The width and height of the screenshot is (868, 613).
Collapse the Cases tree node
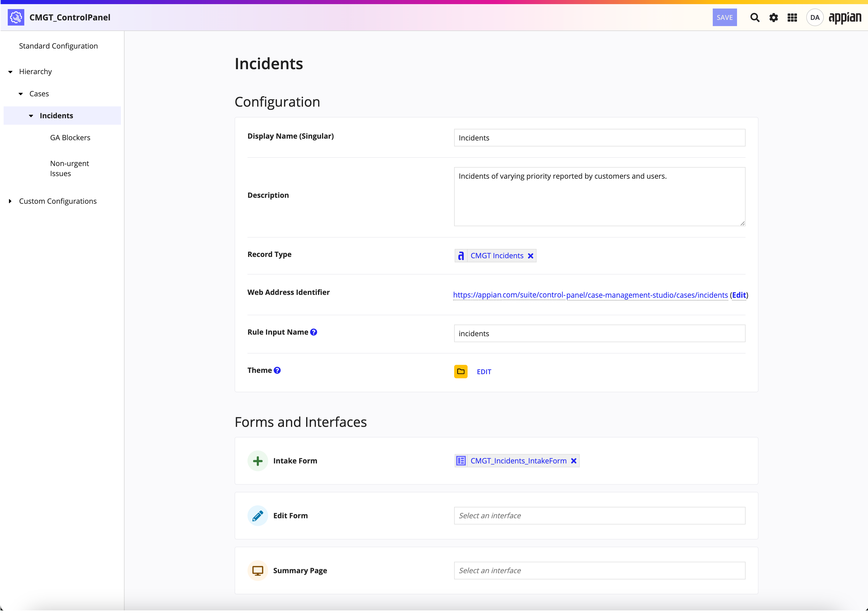coord(21,94)
